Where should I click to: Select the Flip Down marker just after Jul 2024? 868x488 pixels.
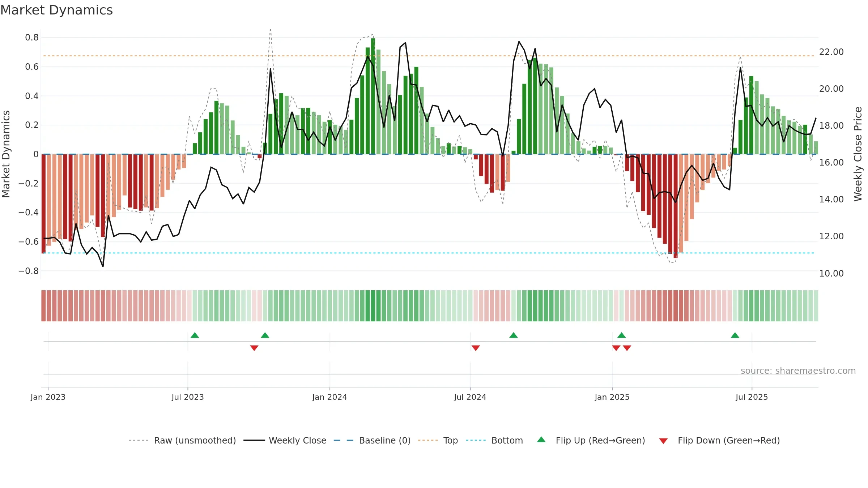(476, 348)
